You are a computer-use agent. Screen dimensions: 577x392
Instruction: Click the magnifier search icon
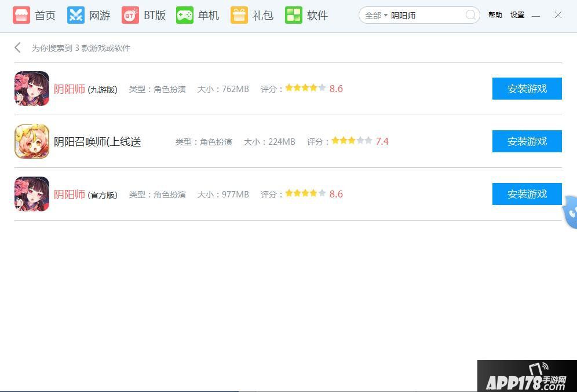[x=471, y=15]
